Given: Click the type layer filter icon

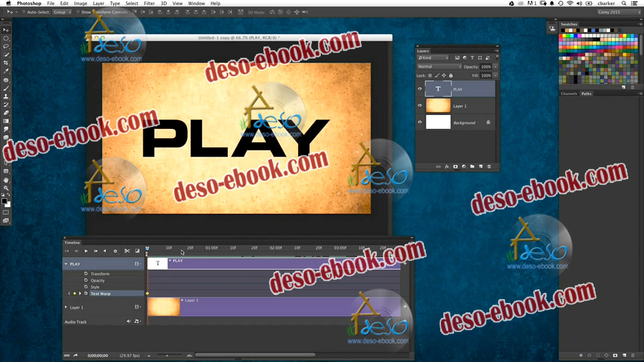Looking at the screenshot, I should coord(472,58).
